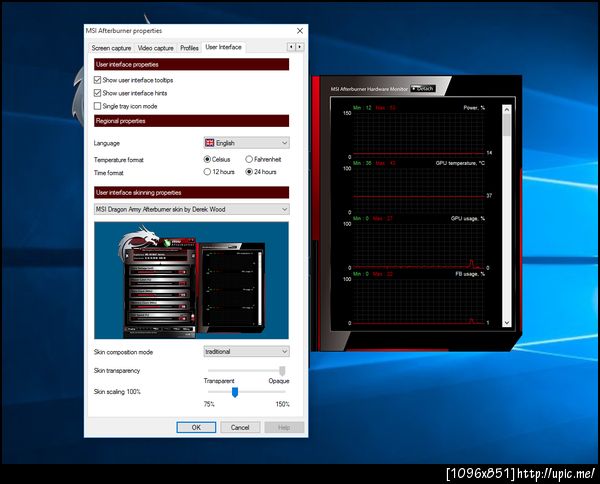Image resolution: width=600 pixels, height=484 pixels.
Task: Click the 150% label under scaling slider
Action: tap(282, 404)
